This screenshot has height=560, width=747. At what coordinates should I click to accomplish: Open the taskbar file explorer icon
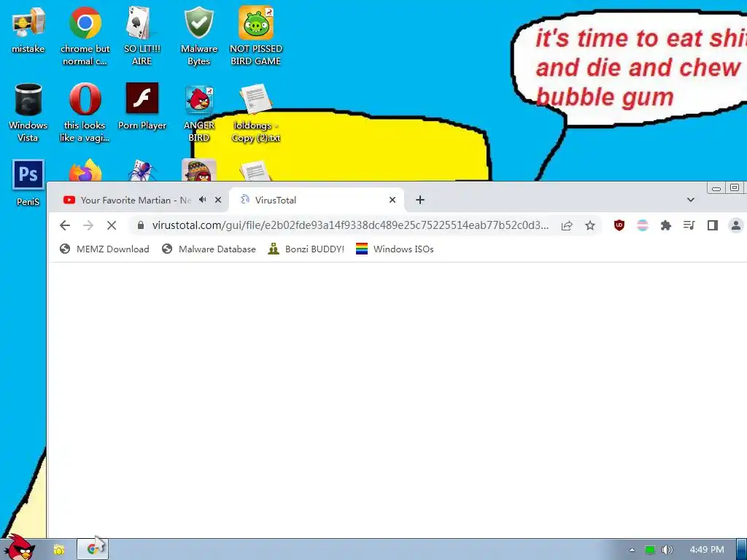point(58,550)
